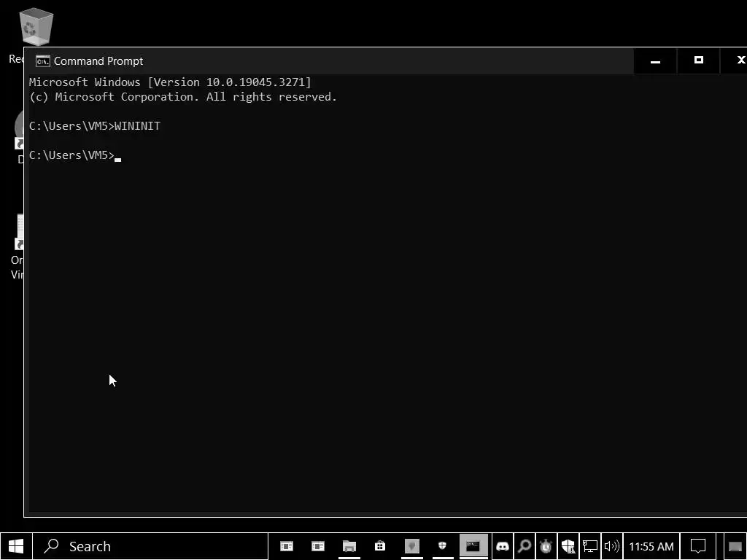Maximize the Command Prompt window

click(698, 61)
